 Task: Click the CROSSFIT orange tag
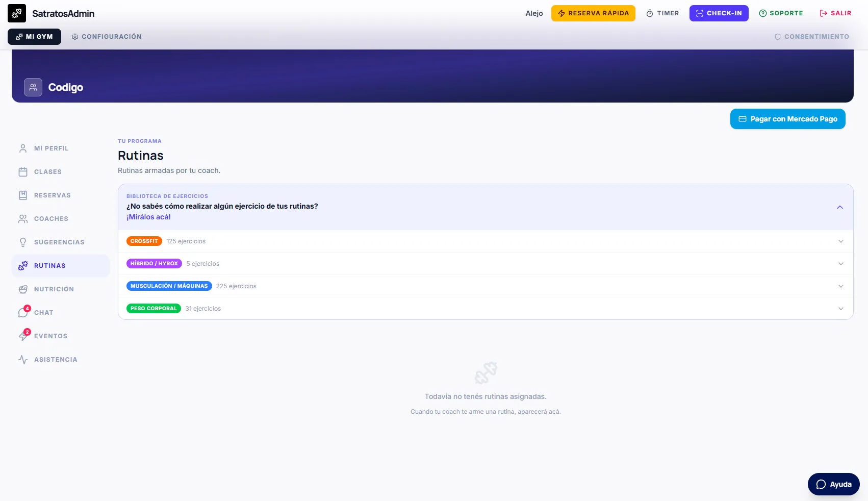pyautogui.click(x=144, y=241)
